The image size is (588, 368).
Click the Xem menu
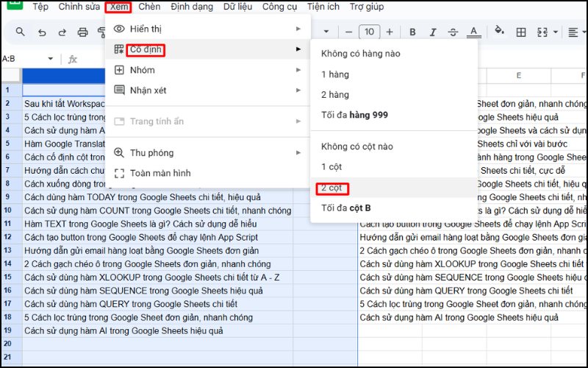[118, 7]
